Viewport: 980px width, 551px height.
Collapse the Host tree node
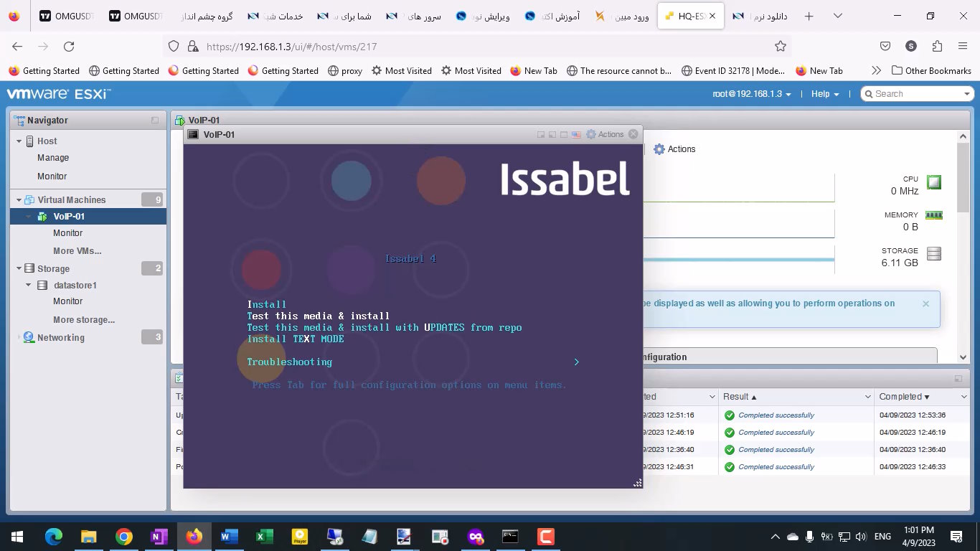coord(19,141)
